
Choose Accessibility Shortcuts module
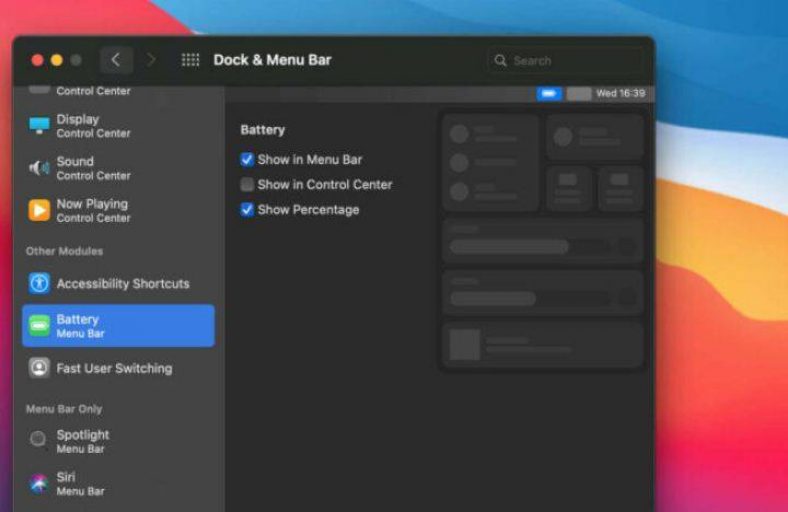pyautogui.click(x=119, y=283)
